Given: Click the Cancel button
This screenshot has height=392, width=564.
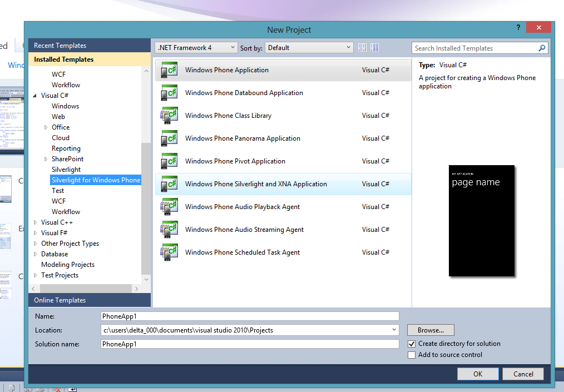Looking at the screenshot, I should [x=523, y=374].
